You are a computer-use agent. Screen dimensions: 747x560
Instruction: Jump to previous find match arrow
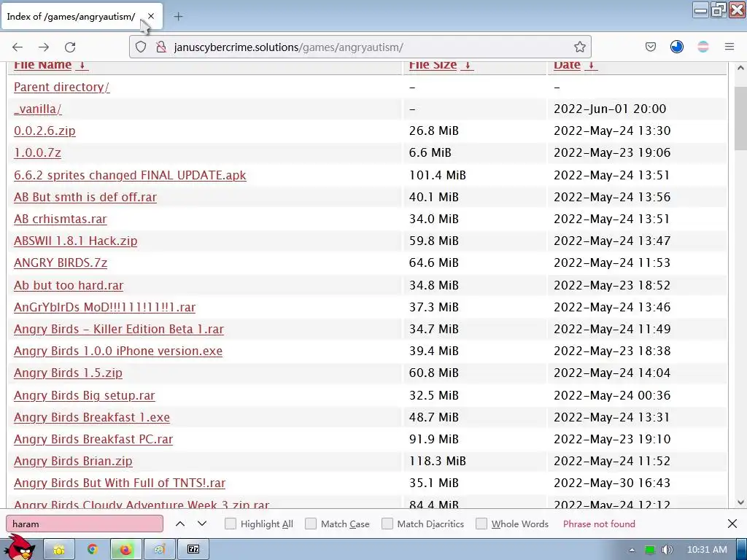click(x=180, y=524)
